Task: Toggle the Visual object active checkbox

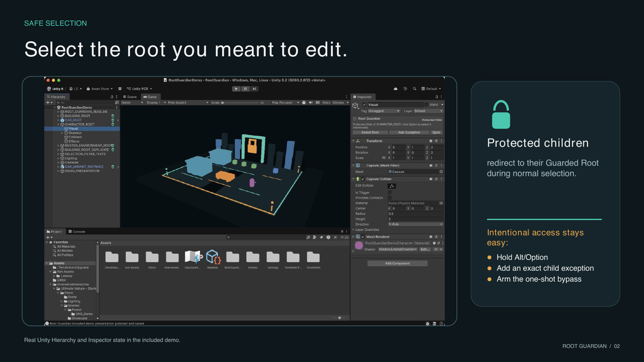Action: pyautogui.click(x=364, y=105)
